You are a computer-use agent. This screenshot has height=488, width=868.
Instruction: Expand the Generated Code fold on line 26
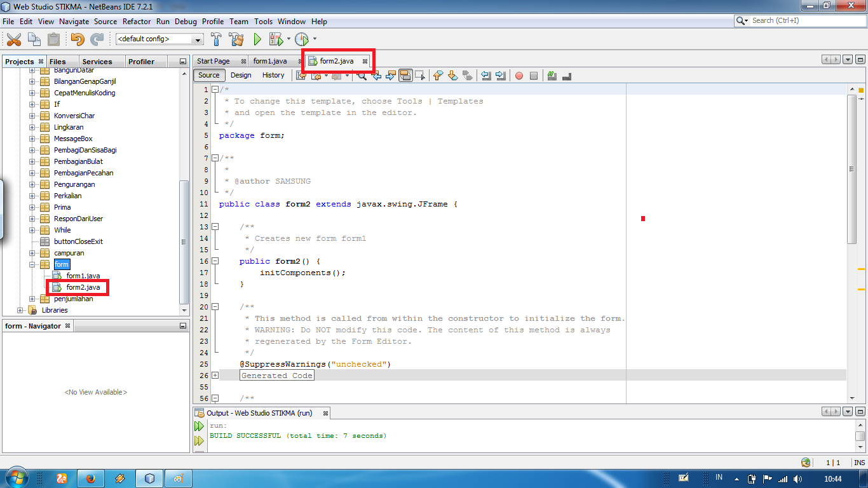(215, 375)
